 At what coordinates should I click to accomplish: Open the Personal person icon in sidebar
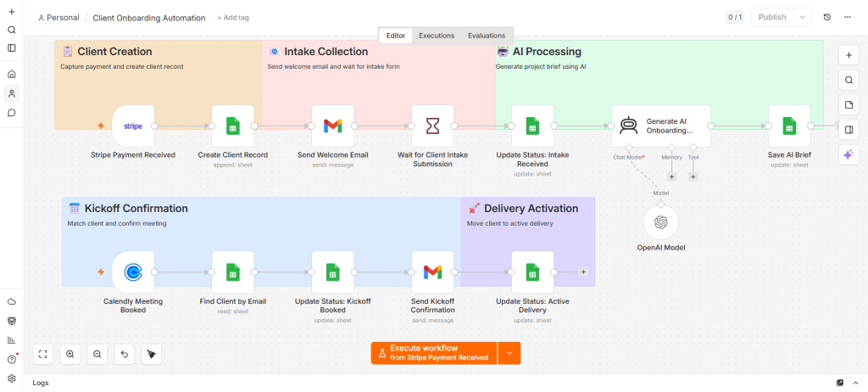point(12,93)
